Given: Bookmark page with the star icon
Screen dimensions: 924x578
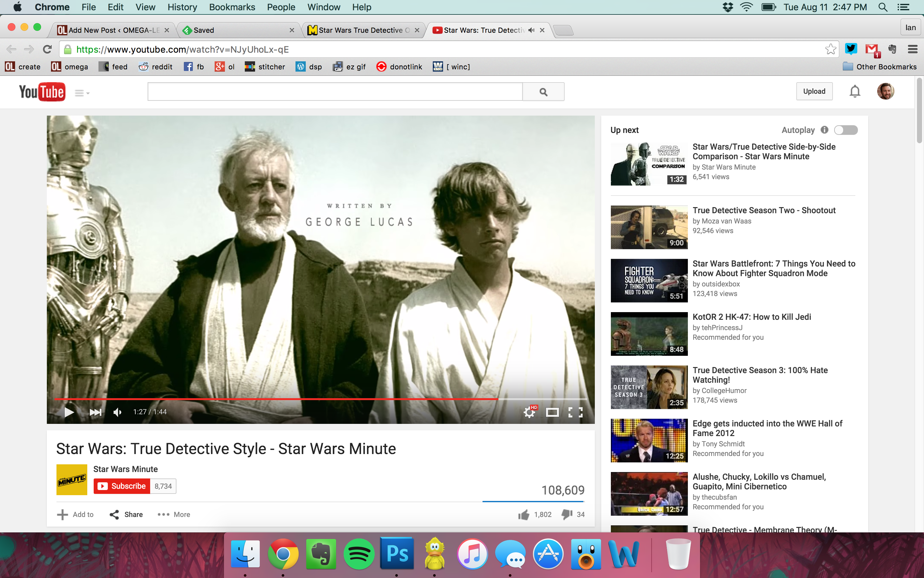Looking at the screenshot, I should tap(830, 49).
